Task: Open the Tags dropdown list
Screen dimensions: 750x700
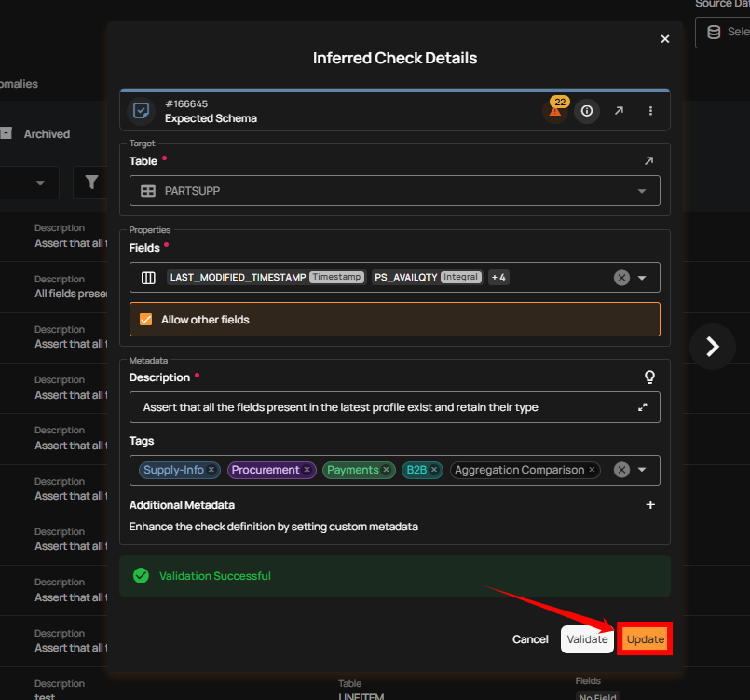Action: [641, 470]
